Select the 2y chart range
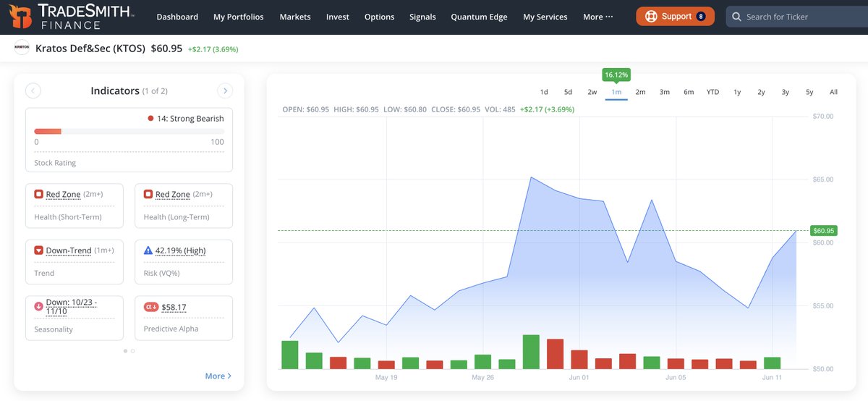The height and width of the screenshot is (401, 868). 761,92
